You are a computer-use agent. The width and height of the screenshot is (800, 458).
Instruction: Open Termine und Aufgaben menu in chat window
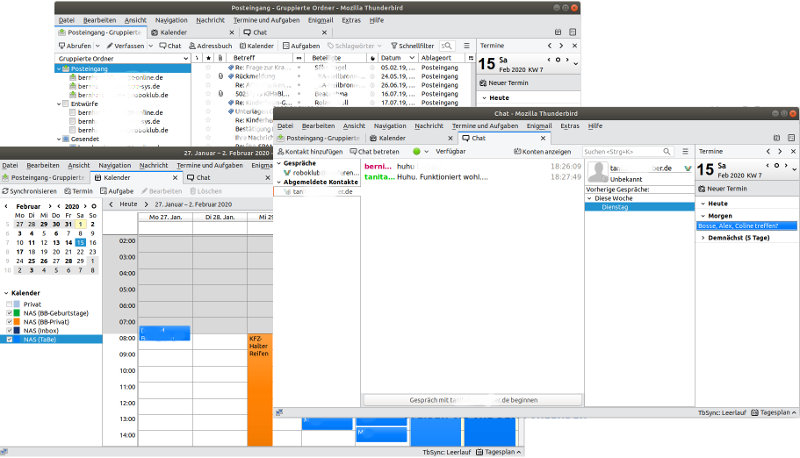[x=485, y=125]
